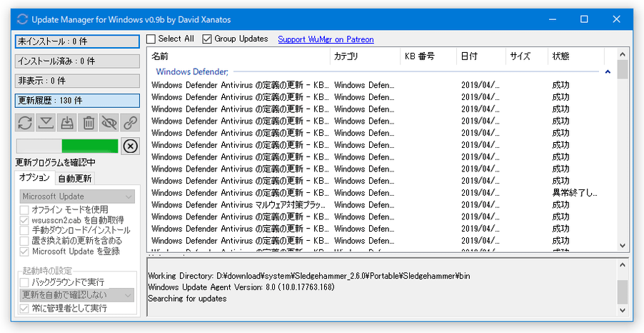Click the first row's 成功 status cell
The height and width of the screenshot is (333, 644).
coord(560,86)
